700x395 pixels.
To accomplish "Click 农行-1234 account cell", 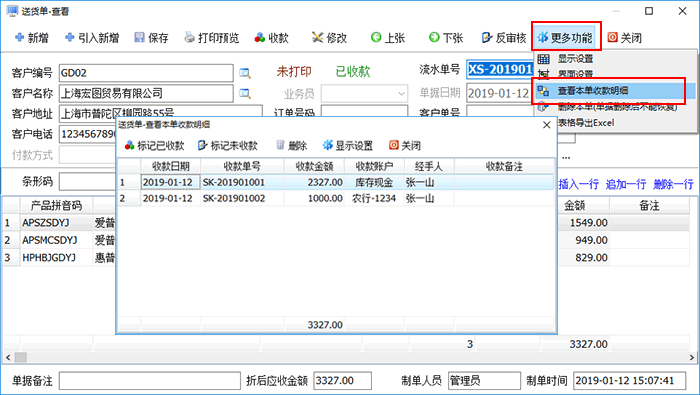I will 374,198.
